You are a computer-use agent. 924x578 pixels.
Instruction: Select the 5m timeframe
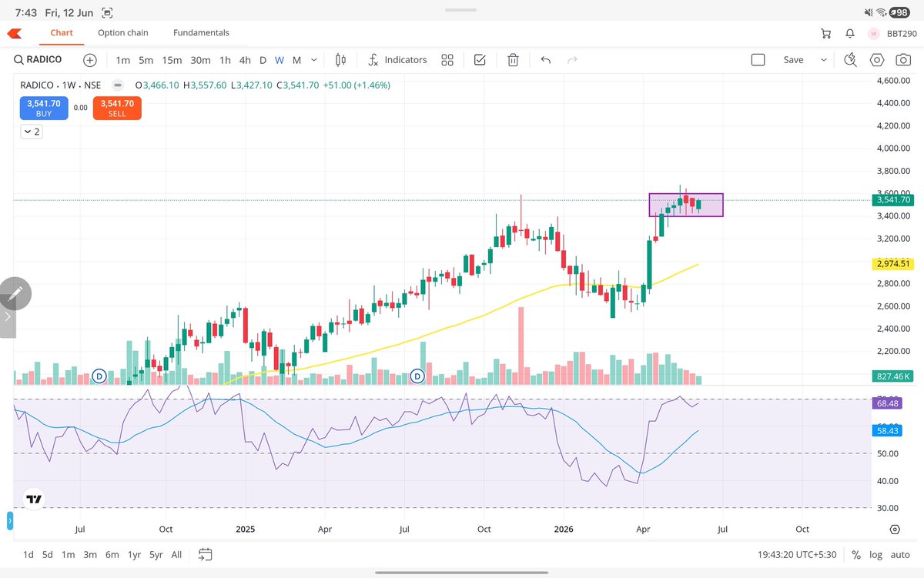pyautogui.click(x=146, y=59)
